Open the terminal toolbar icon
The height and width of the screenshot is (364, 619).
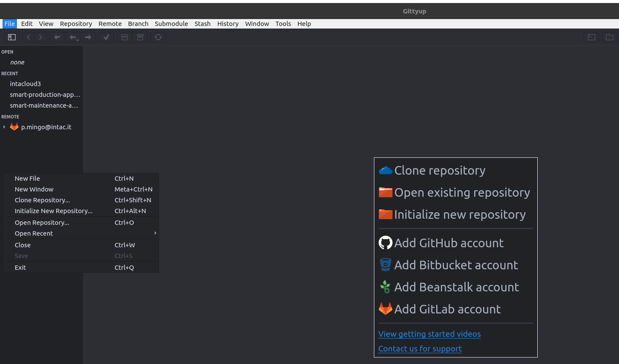point(591,37)
